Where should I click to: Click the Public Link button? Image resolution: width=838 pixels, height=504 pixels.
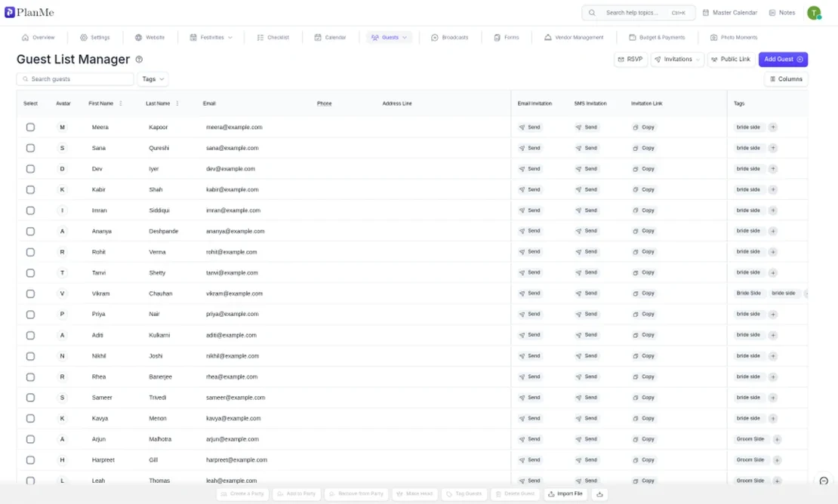click(731, 60)
